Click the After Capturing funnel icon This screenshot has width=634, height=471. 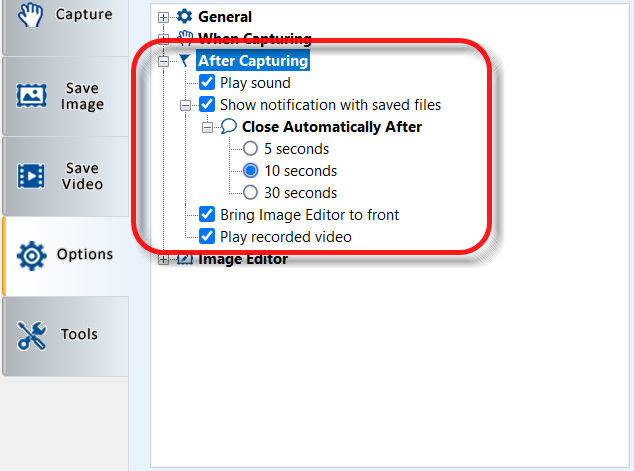(x=184, y=61)
